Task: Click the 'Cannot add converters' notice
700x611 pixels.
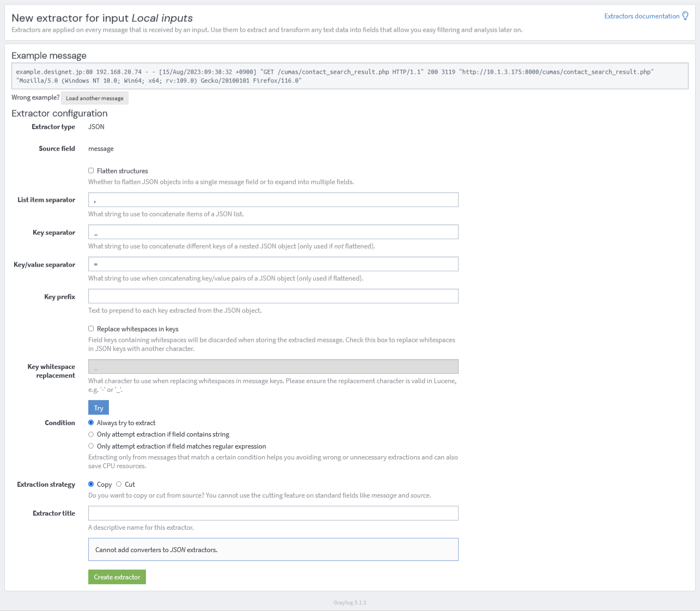Action: pos(273,549)
